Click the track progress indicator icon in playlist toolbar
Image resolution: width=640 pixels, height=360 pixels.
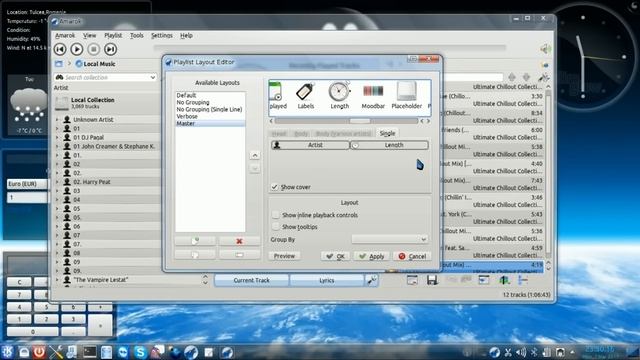(x=522, y=280)
